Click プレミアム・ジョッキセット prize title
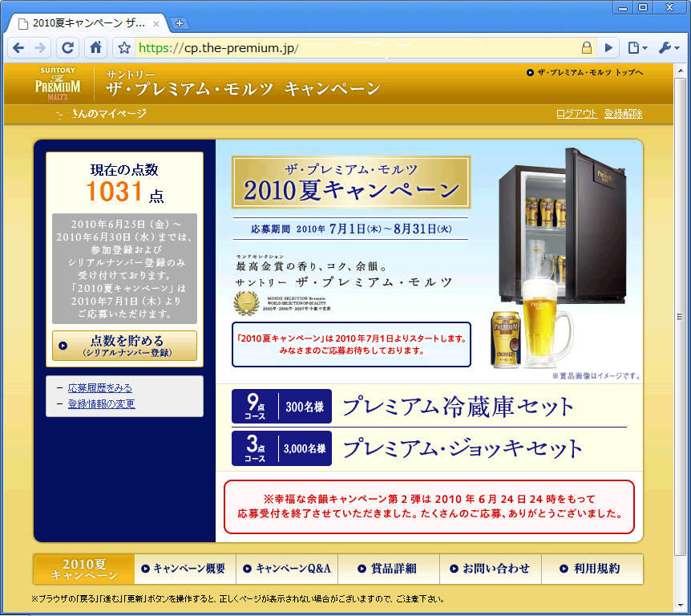This screenshot has width=691, height=616. pyautogui.click(x=463, y=448)
